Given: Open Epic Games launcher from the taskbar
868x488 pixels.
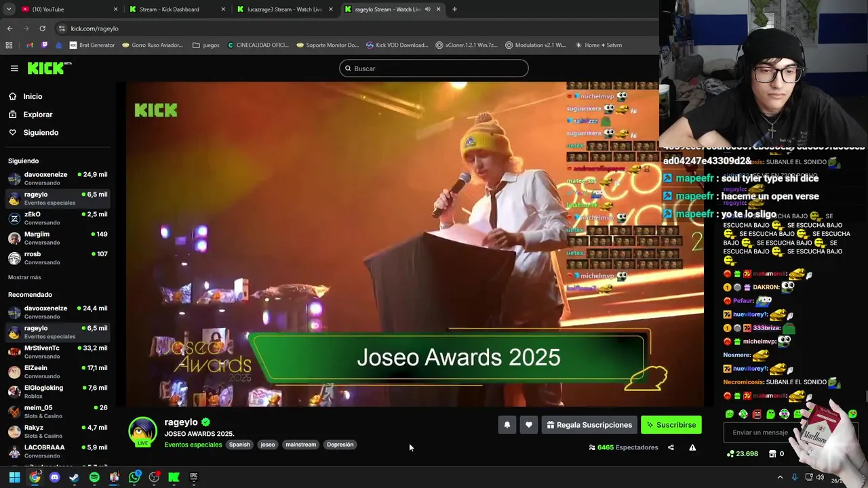Looking at the screenshot, I should tap(193, 477).
